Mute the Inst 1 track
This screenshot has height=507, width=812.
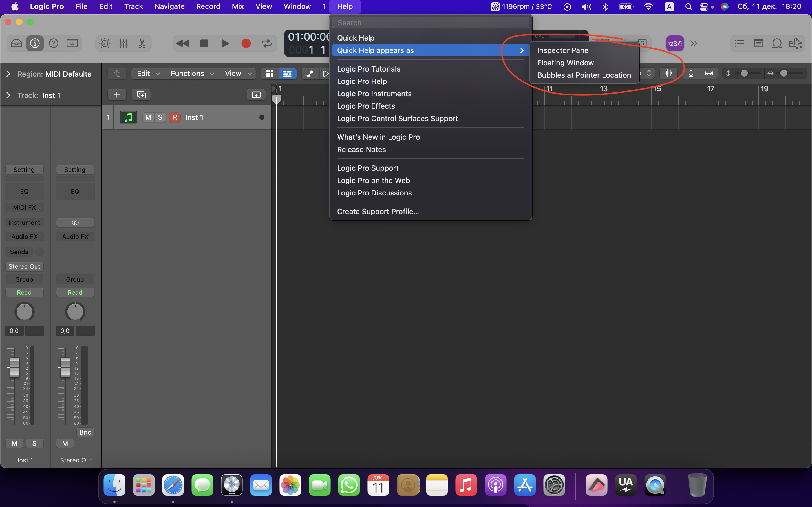pos(148,117)
